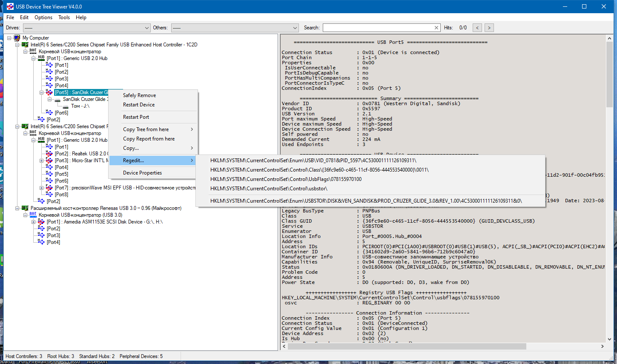Image resolution: width=617 pixels, height=364 pixels.
Task: Open the Edit menu
Action: point(24,17)
